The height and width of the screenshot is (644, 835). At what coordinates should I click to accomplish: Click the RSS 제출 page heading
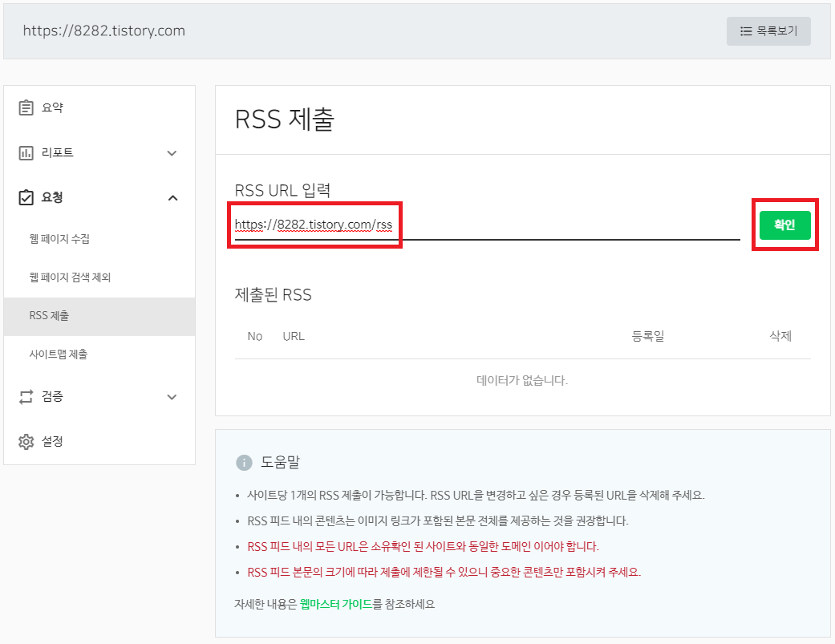pos(285,119)
